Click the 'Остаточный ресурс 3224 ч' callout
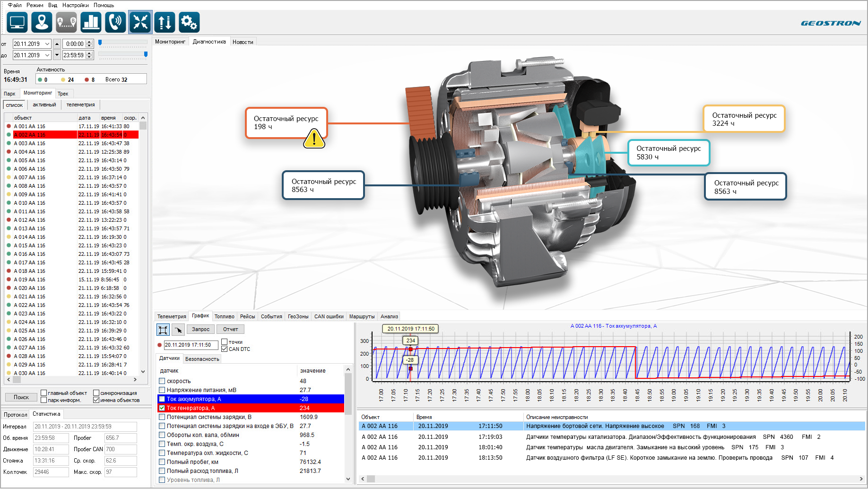The width and height of the screenshot is (868, 489). point(744,119)
